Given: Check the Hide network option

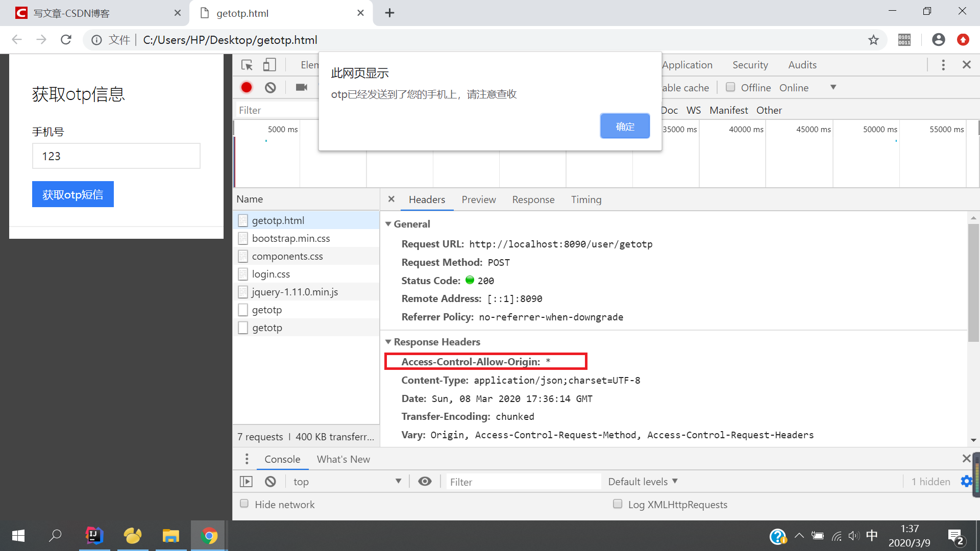Looking at the screenshot, I should (244, 504).
